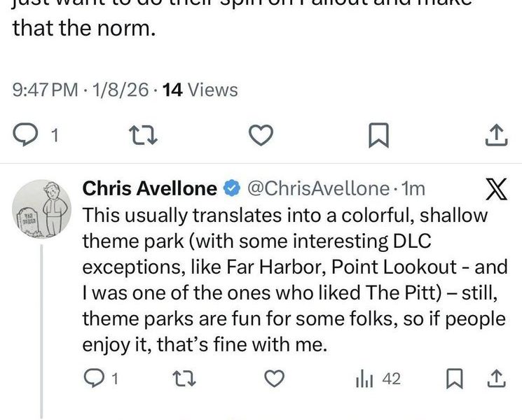Open the 14 Views count
Viewport: 522px width, 420px height.
tap(200, 90)
